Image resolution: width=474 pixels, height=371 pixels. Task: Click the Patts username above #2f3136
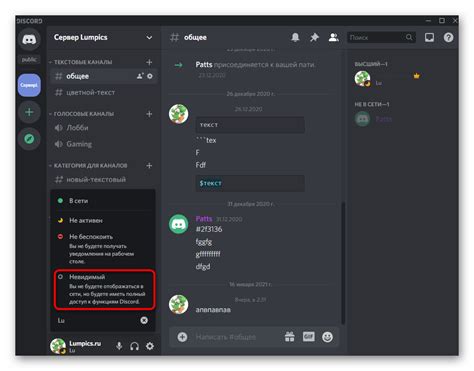[204, 219]
